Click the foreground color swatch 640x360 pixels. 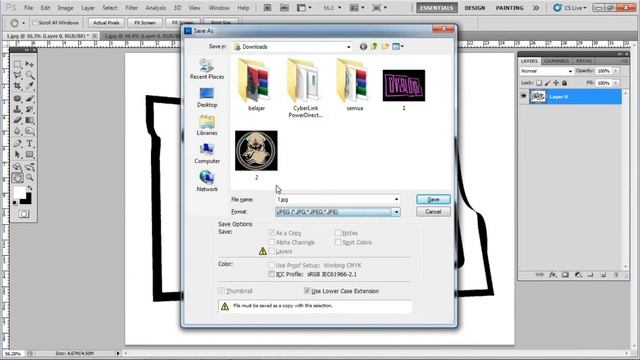19,192
